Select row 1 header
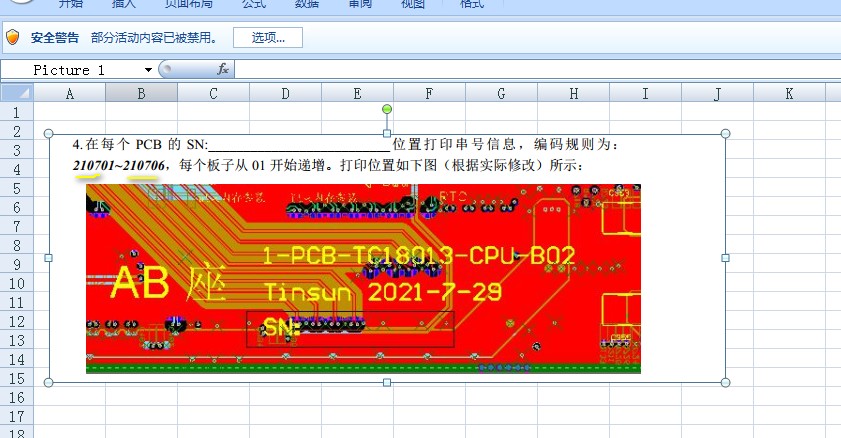841x438 pixels. (17, 113)
